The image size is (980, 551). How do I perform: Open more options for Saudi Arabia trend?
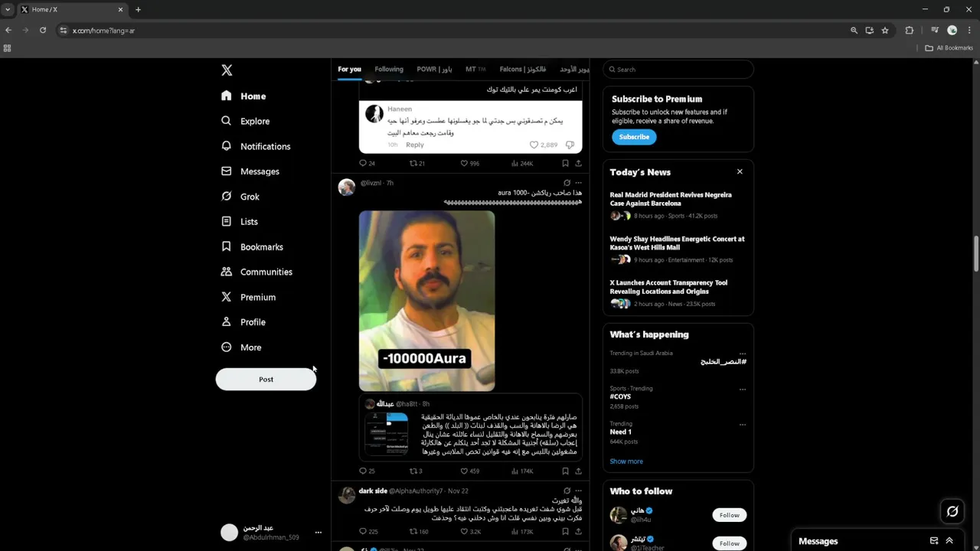click(x=742, y=354)
